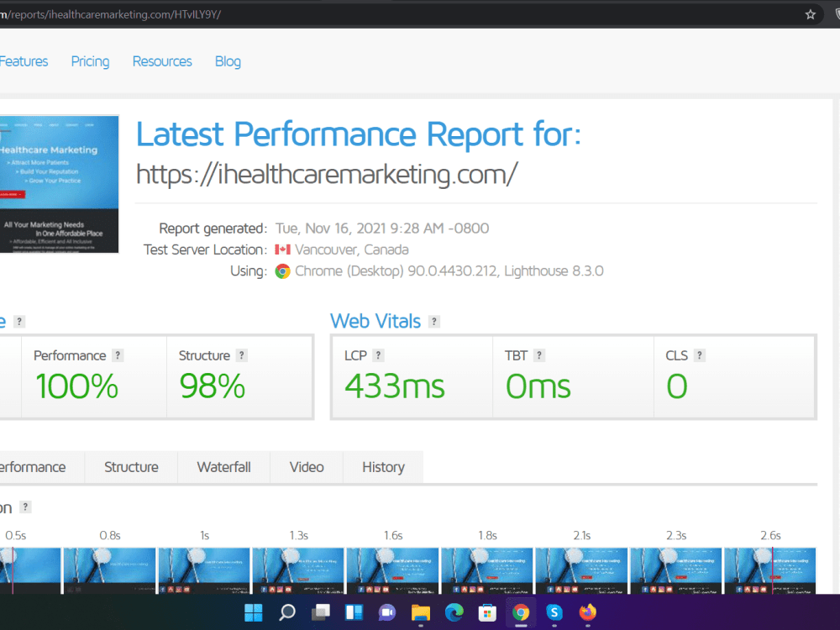
Task: Switch to the Waterfall tab
Action: [x=224, y=467]
